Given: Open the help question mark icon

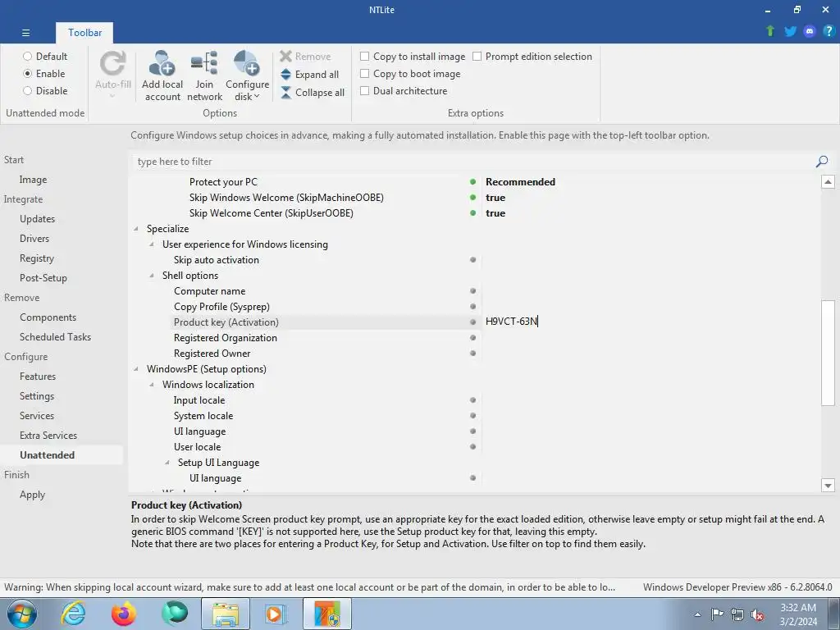Looking at the screenshot, I should [829, 31].
